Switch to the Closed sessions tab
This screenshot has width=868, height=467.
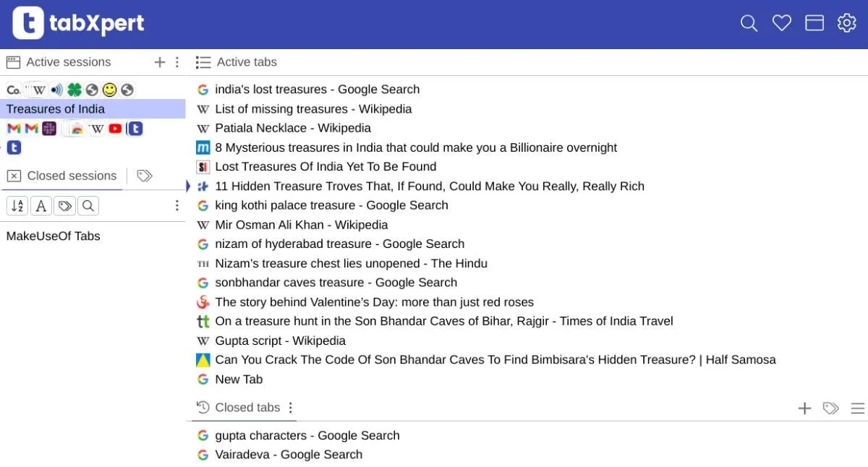(x=71, y=175)
